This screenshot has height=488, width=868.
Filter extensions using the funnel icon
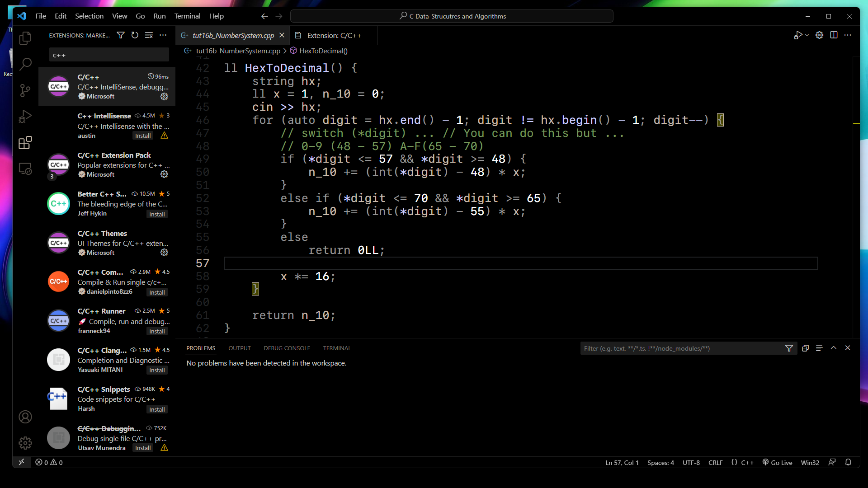[121, 35]
